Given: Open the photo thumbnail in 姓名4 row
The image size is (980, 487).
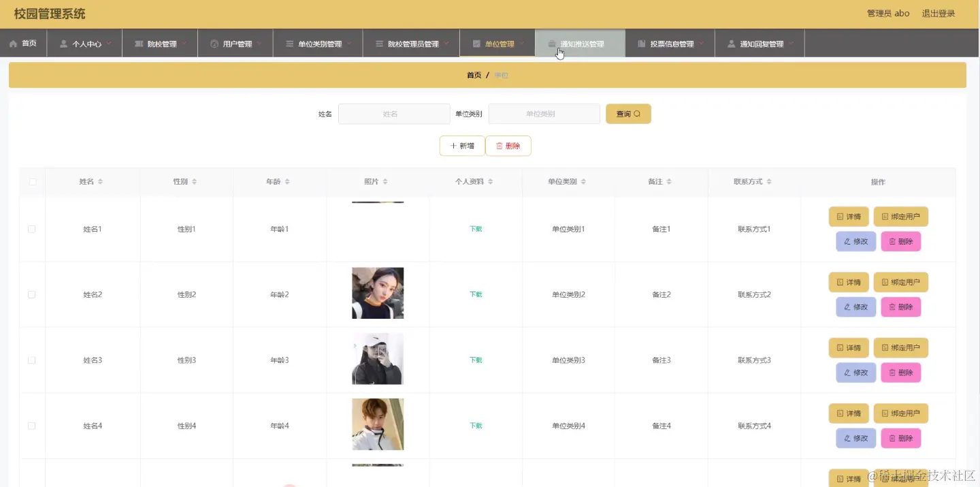Looking at the screenshot, I should tap(378, 424).
